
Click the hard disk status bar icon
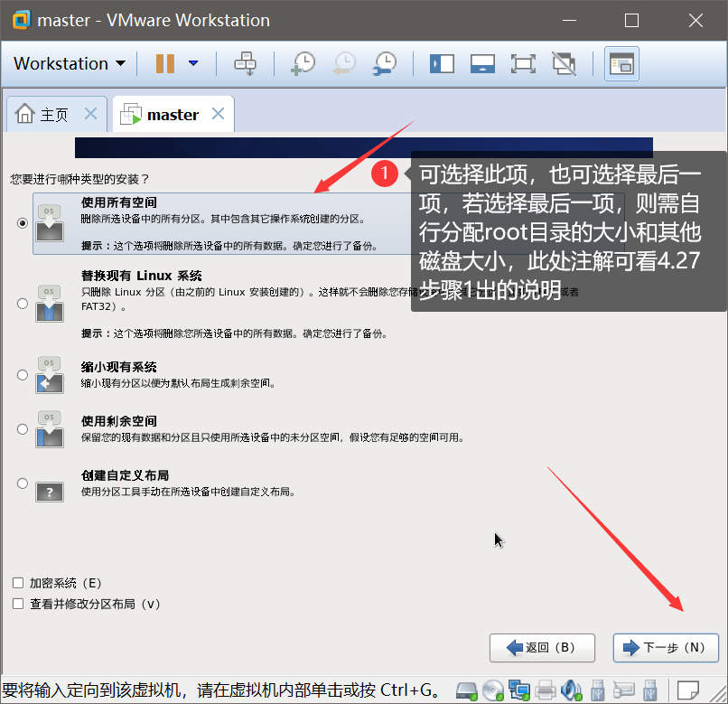[467, 690]
